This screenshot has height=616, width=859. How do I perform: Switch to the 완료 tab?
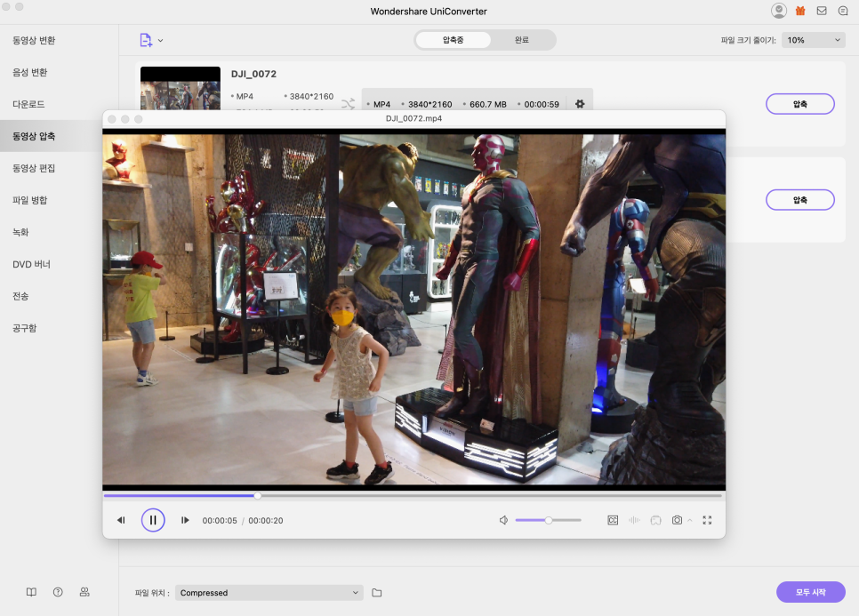(521, 40)
